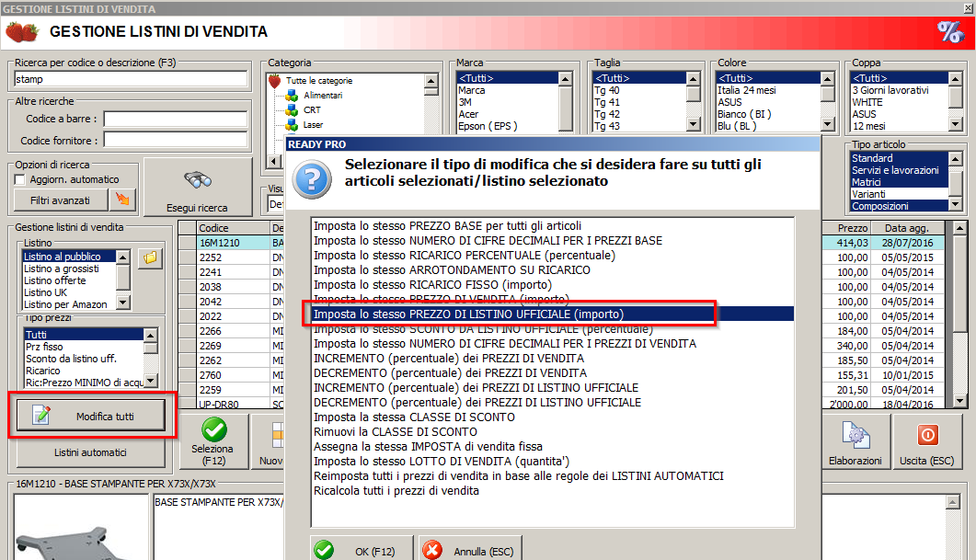976x560 pixels.
Task: Click the Data agg. column header
Action: pyautogui.click(x=906, y=228)
